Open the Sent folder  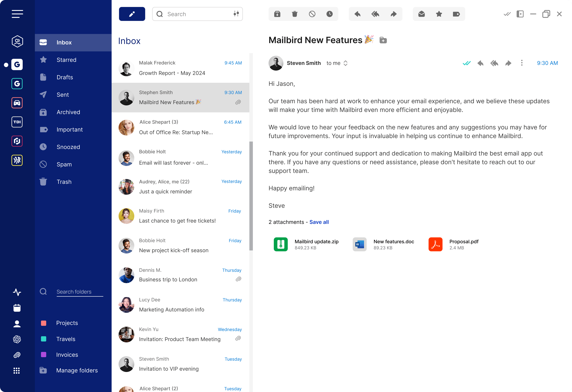click(x=73, y=95)
